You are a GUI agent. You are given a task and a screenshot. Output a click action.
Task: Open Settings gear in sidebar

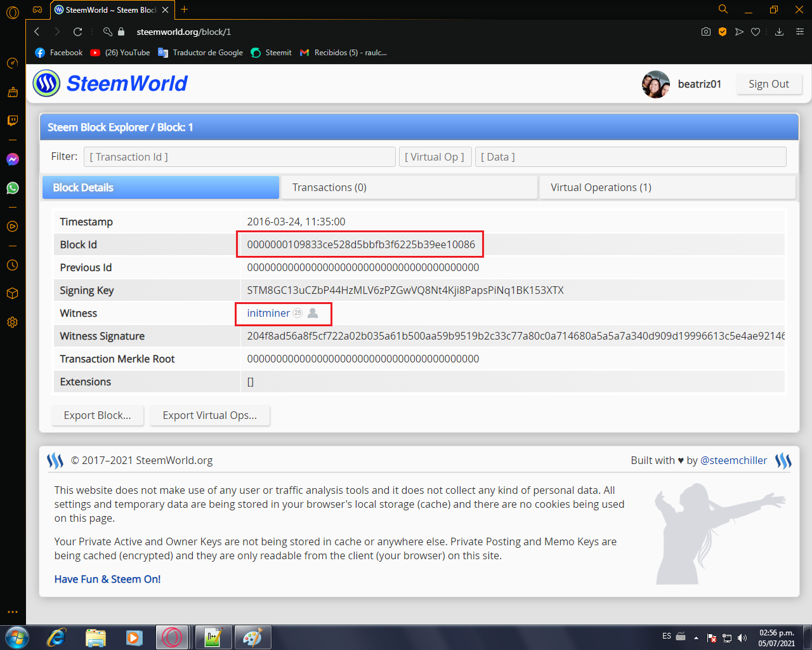click(12, 322)
